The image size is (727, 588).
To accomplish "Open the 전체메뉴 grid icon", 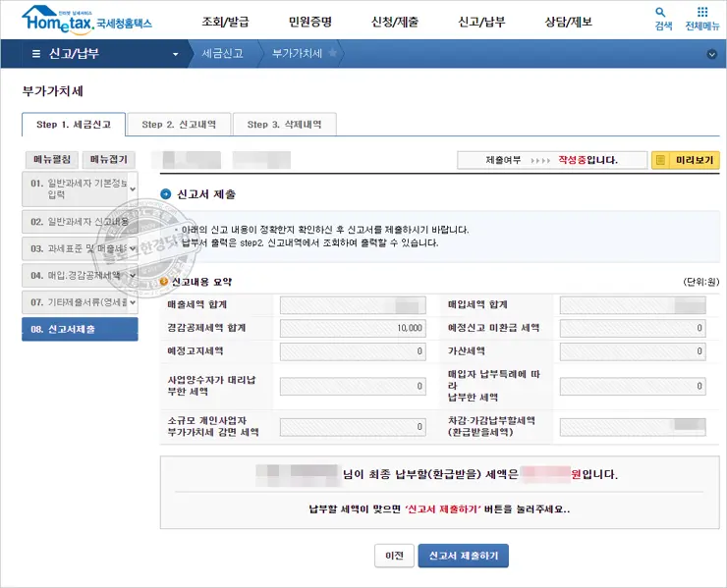I will click(x=702, y=19).
